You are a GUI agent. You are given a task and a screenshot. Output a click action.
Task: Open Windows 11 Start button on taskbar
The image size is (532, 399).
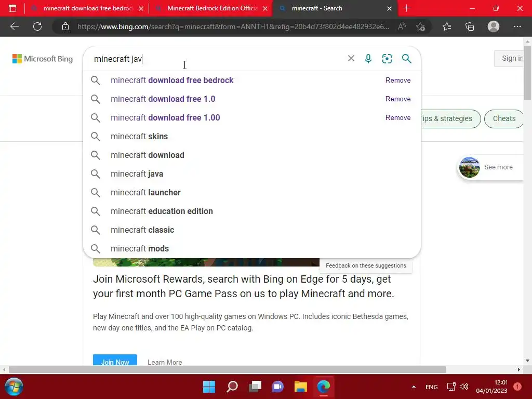(209, 387)
